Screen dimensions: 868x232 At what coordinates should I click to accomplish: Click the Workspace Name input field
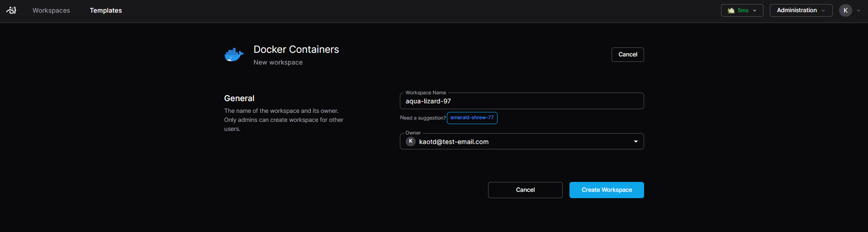[x=522, y=101]
